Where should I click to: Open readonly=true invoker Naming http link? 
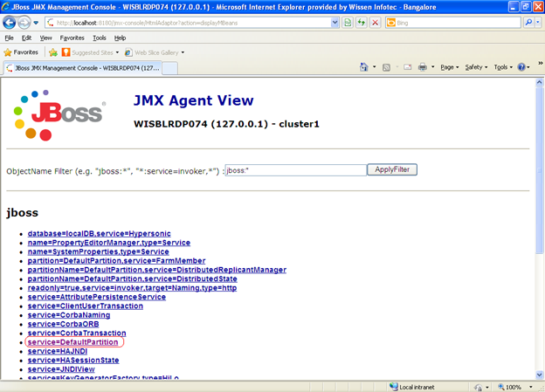pos(132,288)
